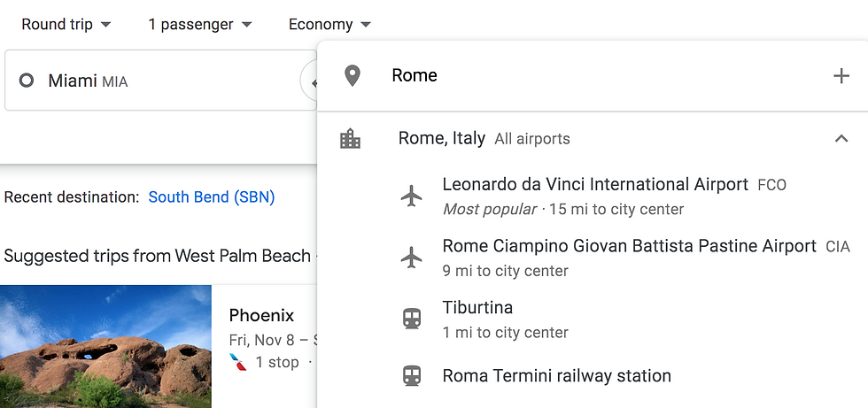Viewport: 868px width, 408px height.
Task: Open the South Bend (SBN) recent destination link
Action: tap(212, 197)
